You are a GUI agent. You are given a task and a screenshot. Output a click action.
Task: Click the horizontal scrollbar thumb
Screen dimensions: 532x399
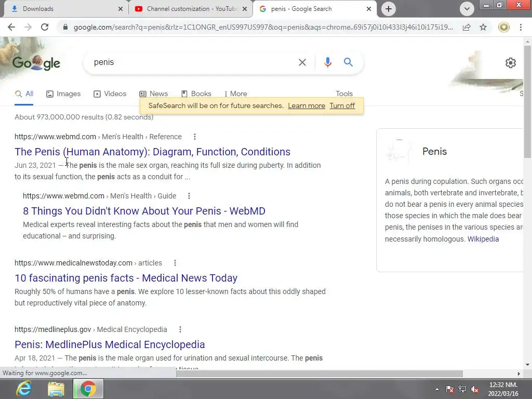(x=320, y=374)
